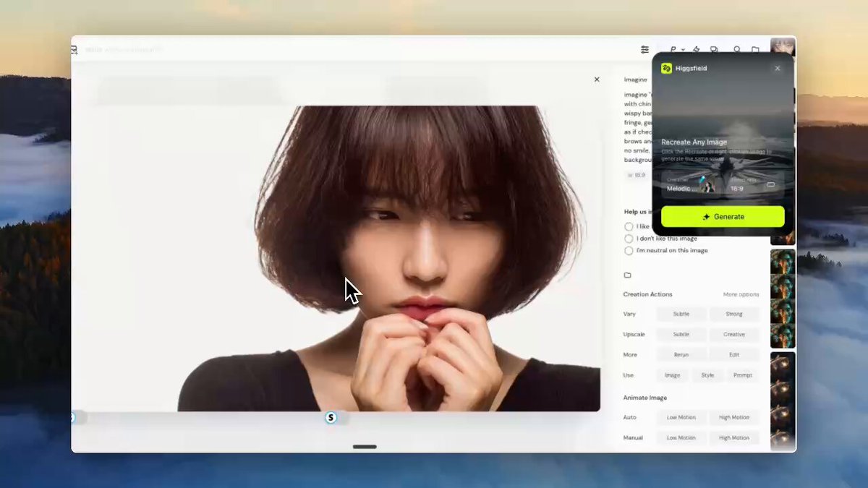The width and height of the screenshot is (868, 488).
Task: Click the folder icon below feedback options
Action: pos(628,275)
